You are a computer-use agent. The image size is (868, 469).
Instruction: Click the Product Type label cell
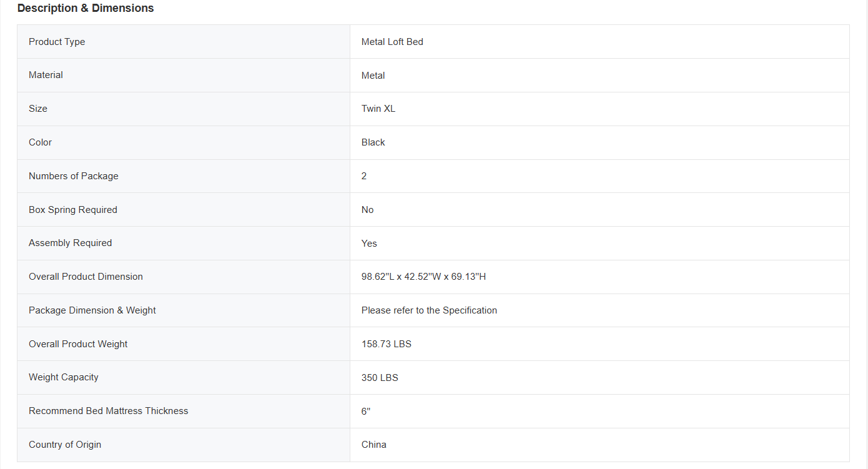pos(57,42)
